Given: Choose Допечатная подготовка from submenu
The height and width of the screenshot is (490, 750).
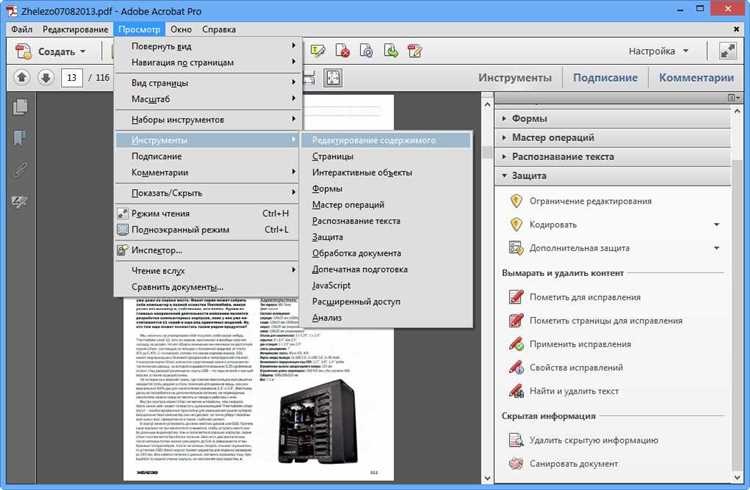Looking at the screenshot, I should click(x=386, y=269).
